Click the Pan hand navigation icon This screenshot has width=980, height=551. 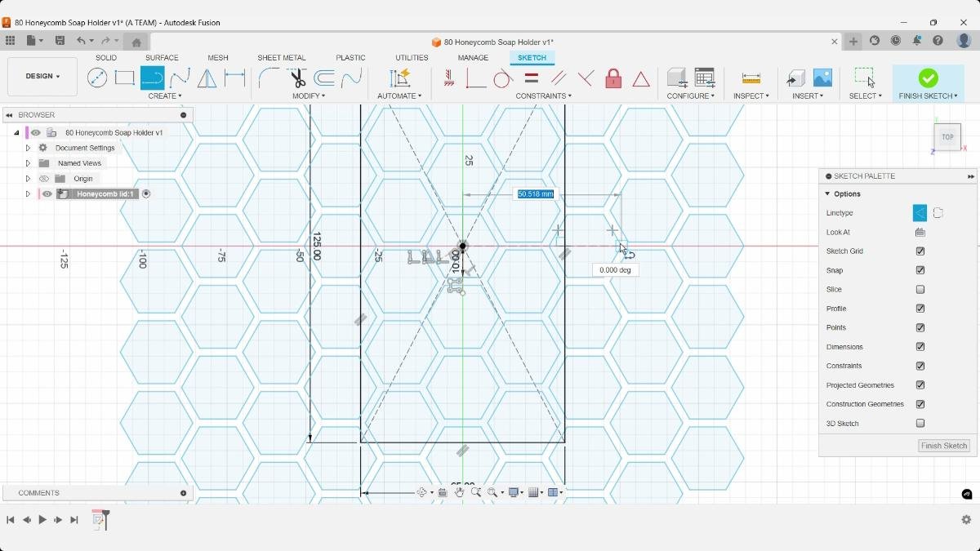point(459,492)
